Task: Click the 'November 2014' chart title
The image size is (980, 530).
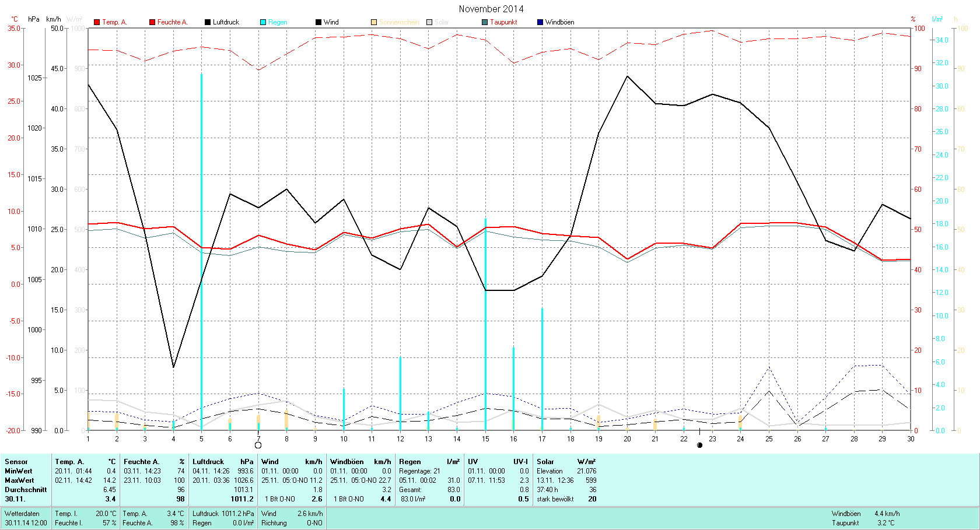Action: (x=491, y=9)
